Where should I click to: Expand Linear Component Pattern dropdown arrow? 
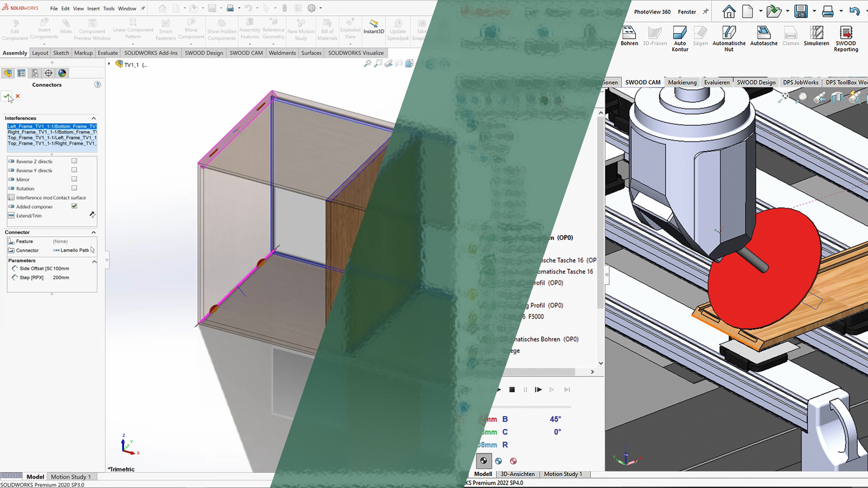pyautogui.click(x=133, y=43)
